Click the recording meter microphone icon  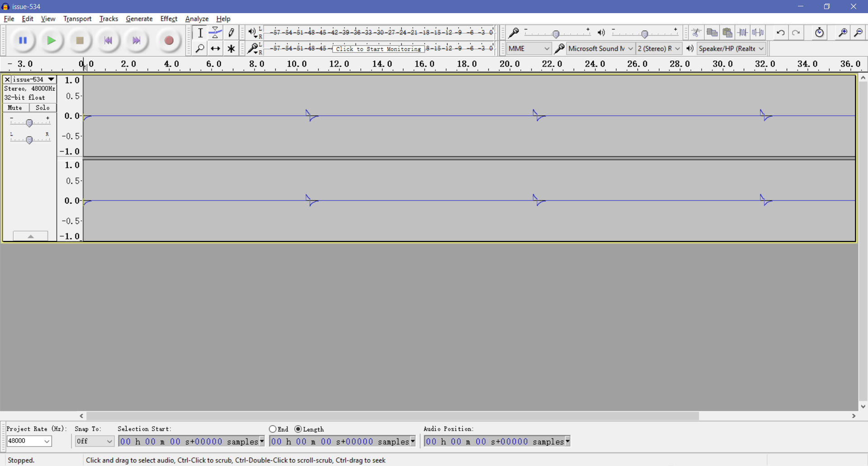pos(253,48)
